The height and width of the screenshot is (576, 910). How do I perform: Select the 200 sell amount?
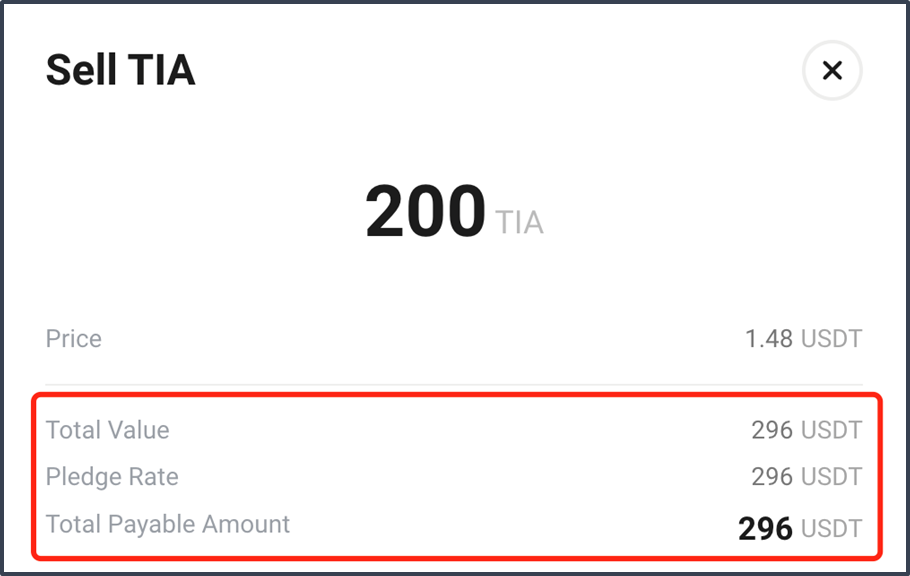click(x=425, y=210)
